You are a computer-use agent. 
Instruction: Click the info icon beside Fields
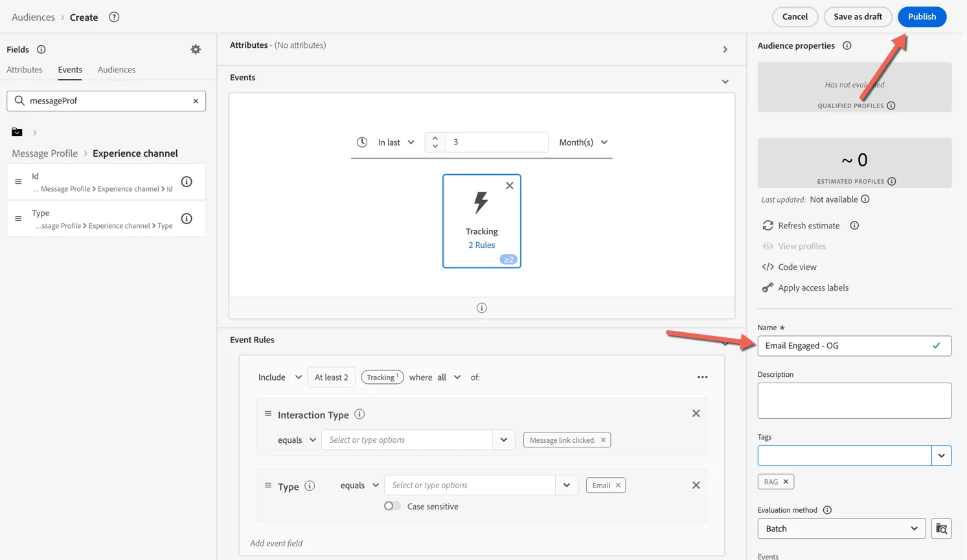click(x=41, y=49)
